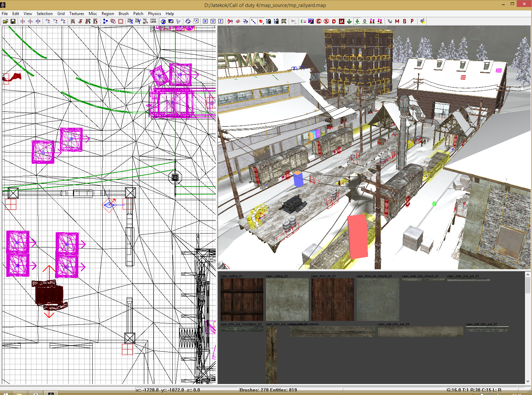532x395 pixels.
Task: Click the caen_wall_trim_ext_07 texture label
Action: click(x=481, y=324)
